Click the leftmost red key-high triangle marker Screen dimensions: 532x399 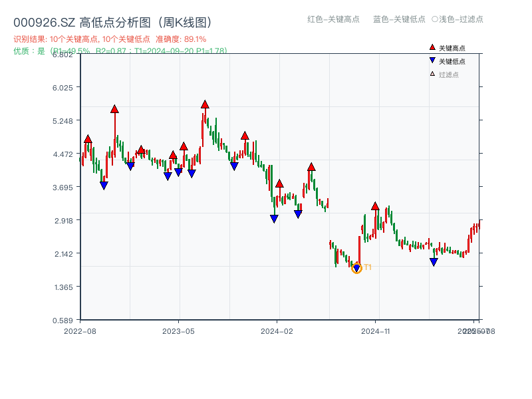pos(88,139)
